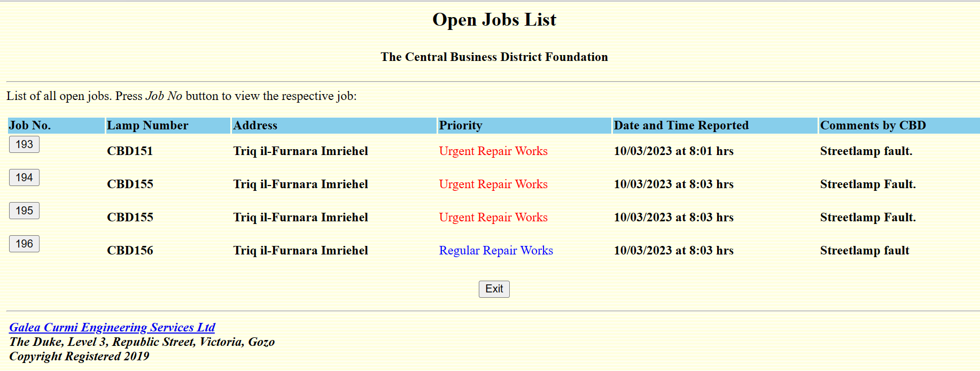Click Urgent Repair Works for lamp CBD151
The height and width of the screenshot is (371, 980).
pos(493,151)
